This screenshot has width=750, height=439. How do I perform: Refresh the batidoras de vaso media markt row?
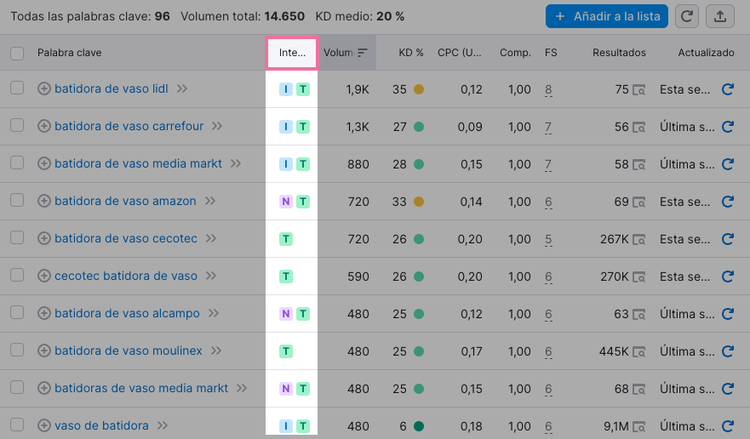[728, 388]
